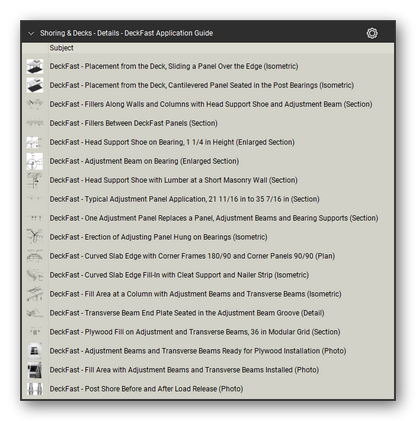The image size is (416, 421).
Task: Select 'DeckFast - Adjustment Beam on Bearing (Enlarged Section)'
Action: point(144,161)
